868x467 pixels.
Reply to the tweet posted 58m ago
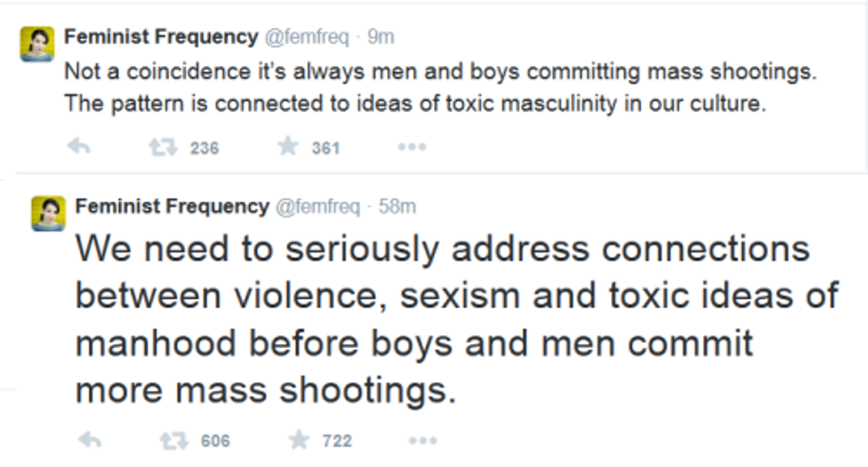pos(89,440)
